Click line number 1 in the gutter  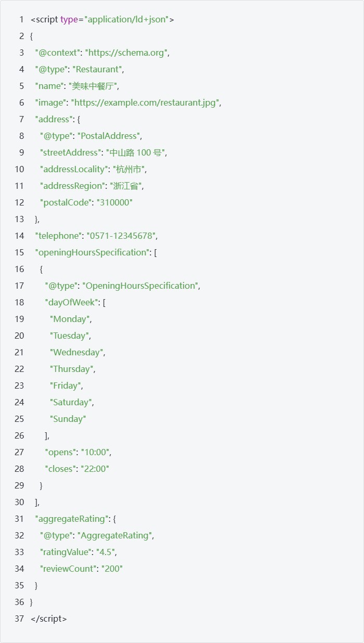coord(21,19)
